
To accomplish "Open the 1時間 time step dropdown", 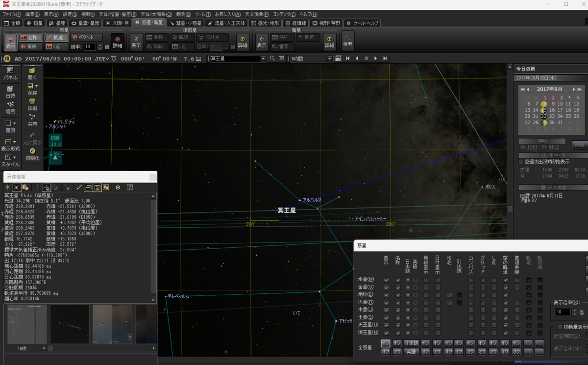I will click(x=330, y=58).
